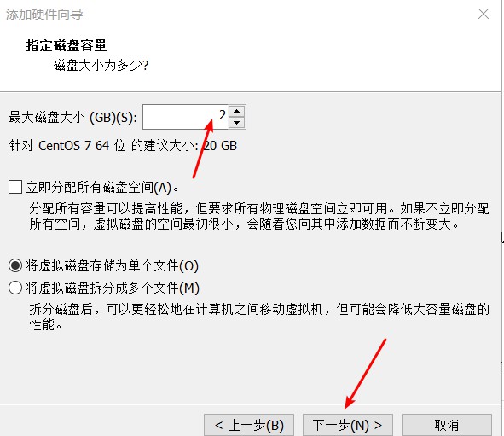This screenshot has height=436, width=504.
Task: Click the 立即分配所有磁盘空间(A) label text
Action: [x=102, y=187]
